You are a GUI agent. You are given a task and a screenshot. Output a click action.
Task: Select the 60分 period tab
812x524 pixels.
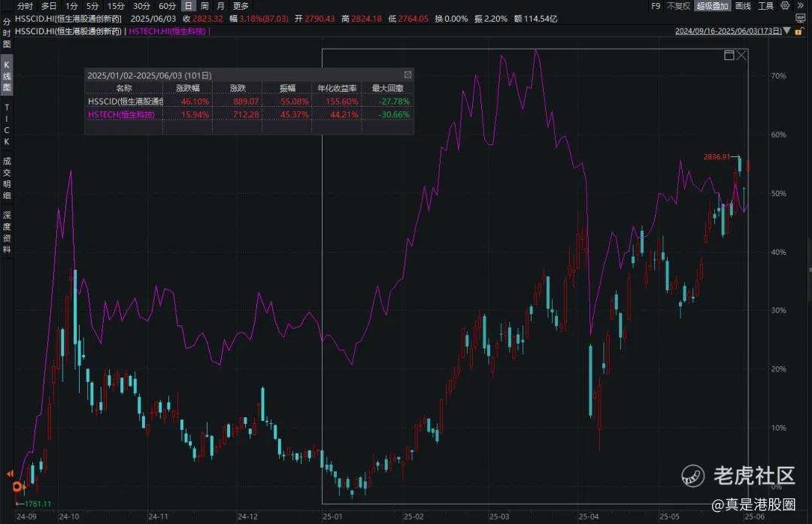(167, 6)
